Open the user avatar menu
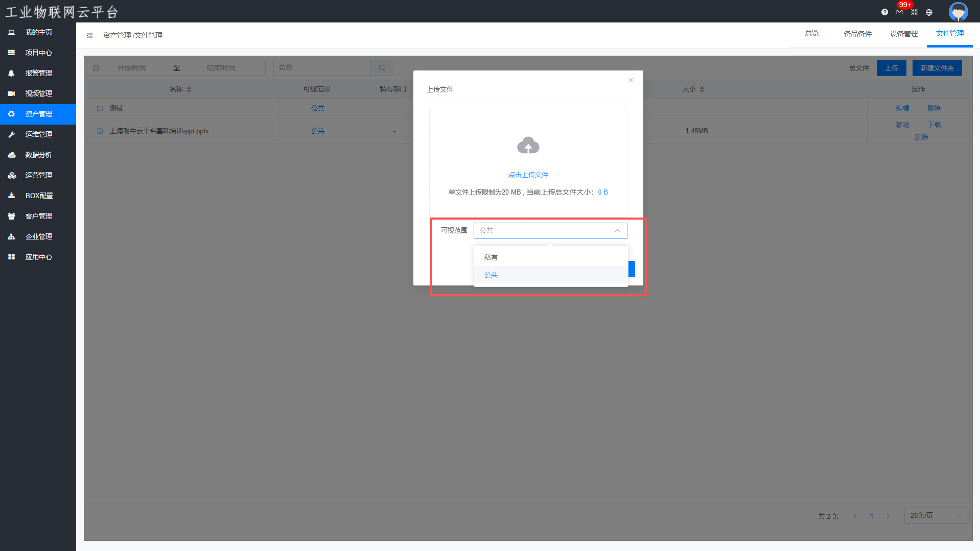The height and width of the screenshot is (551, 980). pyautogui.click(x=958, y=11)
